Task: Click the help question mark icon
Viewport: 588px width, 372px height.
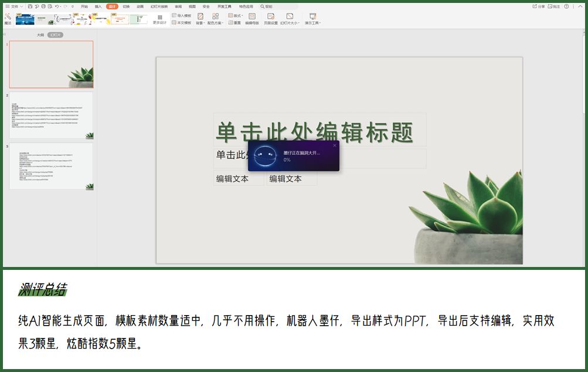Action: click(x=566, y=6)
